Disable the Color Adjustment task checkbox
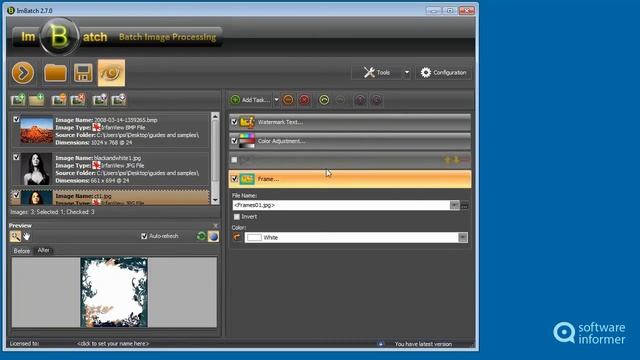The image size is (640, 360). coord(234,141)
